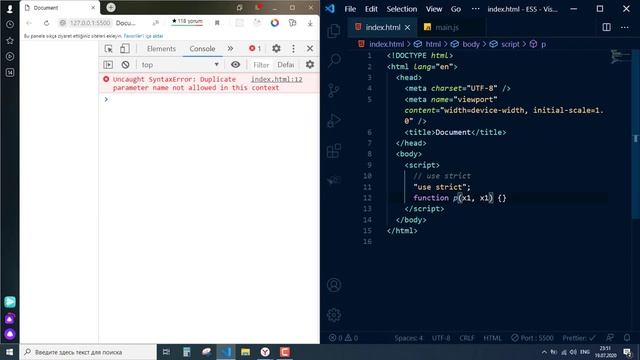640x360 pixels.
Task: Open editor More Actions ellipsis
Action: (x=624, y=27)
